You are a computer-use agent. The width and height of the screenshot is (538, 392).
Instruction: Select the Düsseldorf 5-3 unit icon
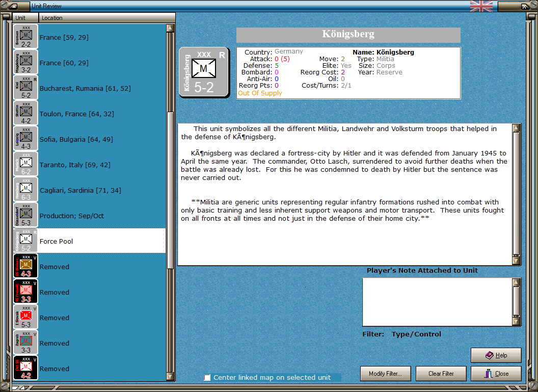pyautogui.click(x=25, y=215)
